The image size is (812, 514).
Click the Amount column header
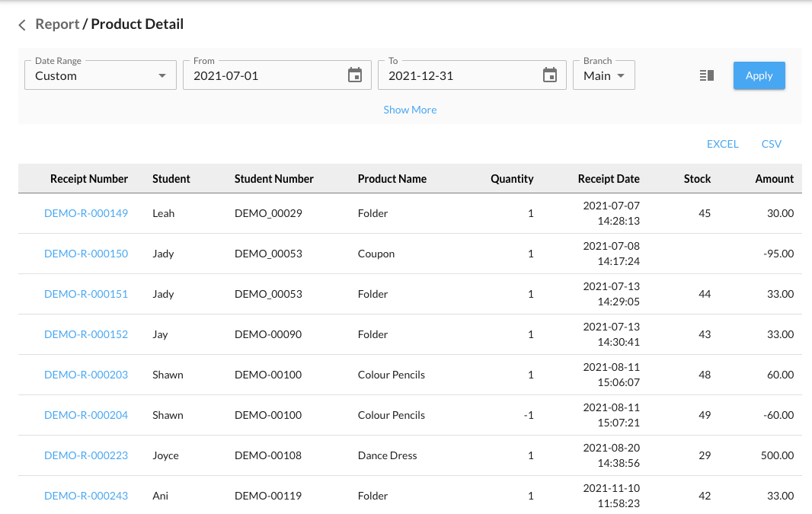(774, 179)
